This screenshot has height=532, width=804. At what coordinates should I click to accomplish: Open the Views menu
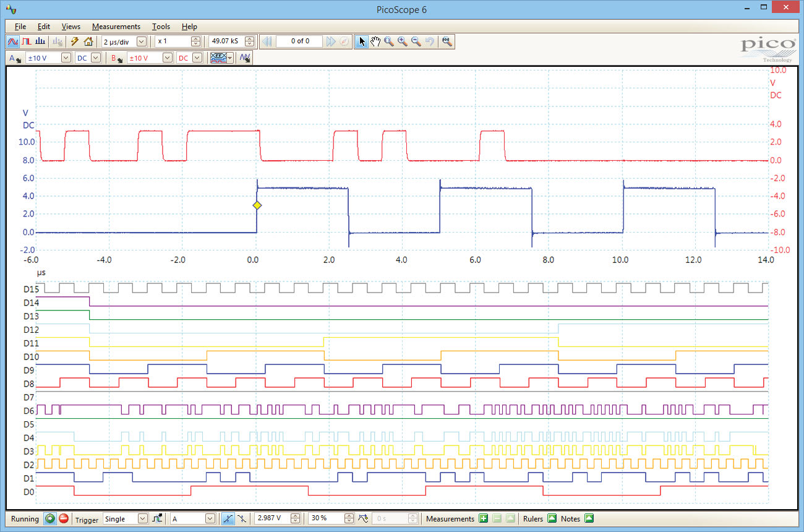(x=71, y=27)
